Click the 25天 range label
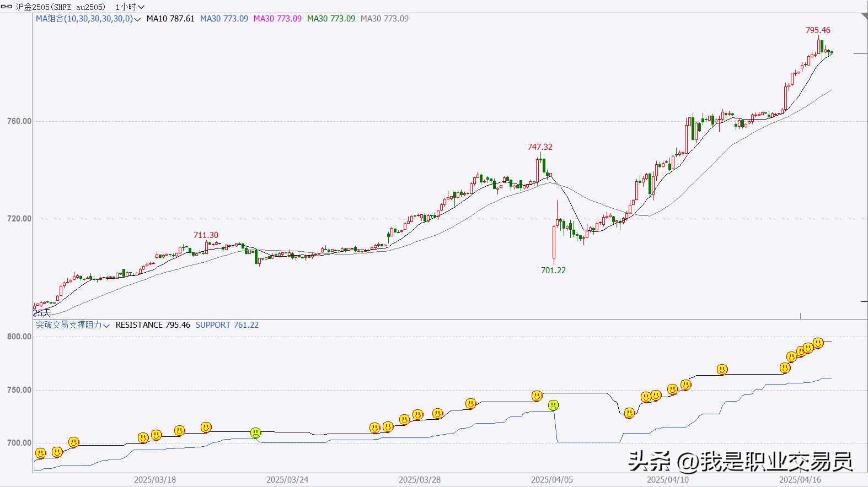Image resolution: width=868 pixels, height=487 pixels. tap(42, 313)
